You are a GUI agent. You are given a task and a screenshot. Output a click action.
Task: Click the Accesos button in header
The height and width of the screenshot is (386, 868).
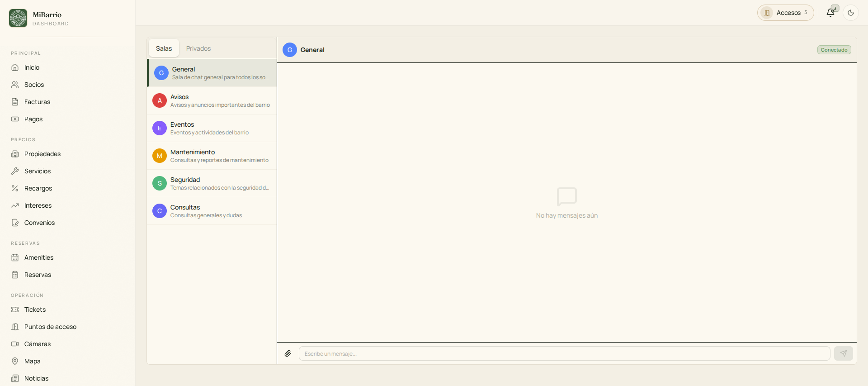click(785, 13)
